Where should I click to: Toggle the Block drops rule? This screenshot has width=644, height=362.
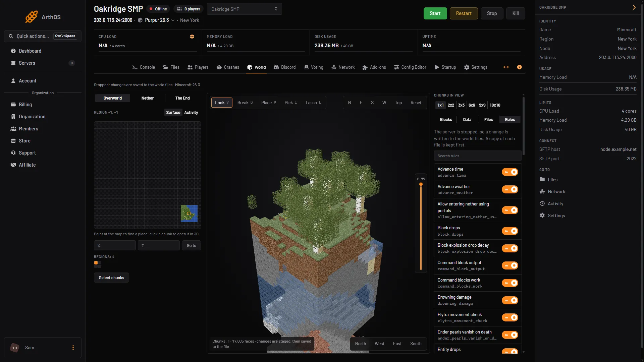pyautogui.click(x=510, y=231)
